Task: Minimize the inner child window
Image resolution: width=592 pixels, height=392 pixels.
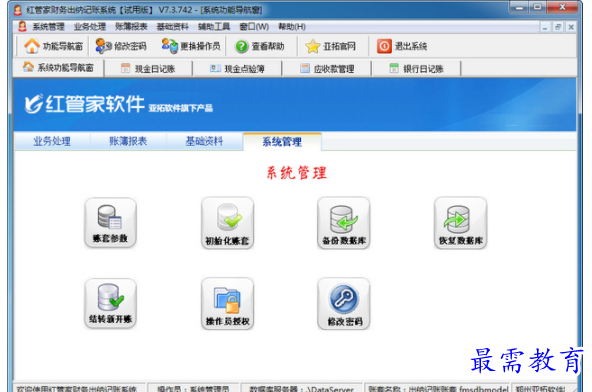Action: pos(545,27)
